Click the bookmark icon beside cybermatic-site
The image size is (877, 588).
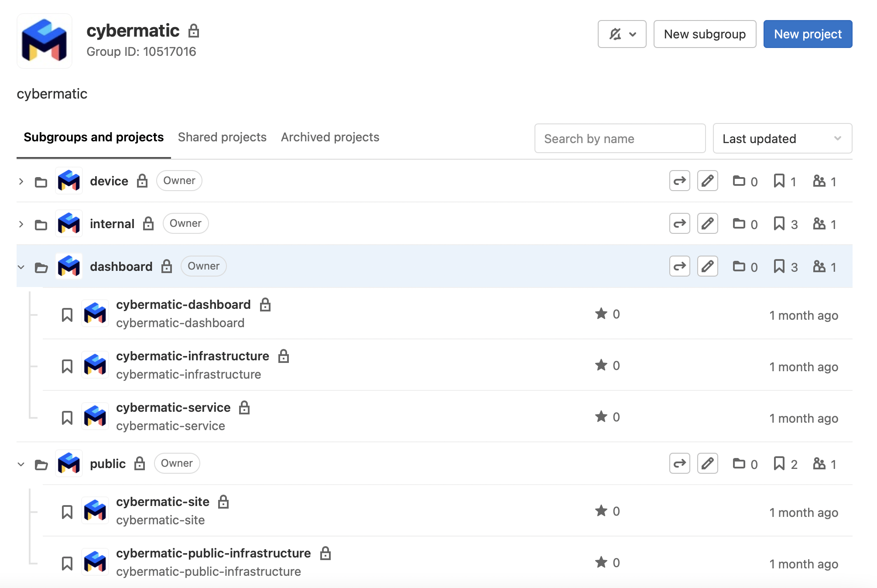point(67,511)
